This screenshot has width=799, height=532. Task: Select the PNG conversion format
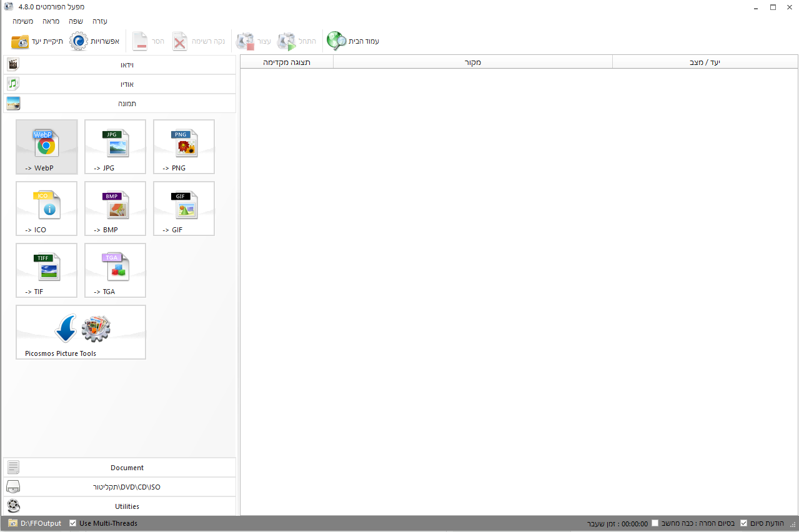(x=184, y=147)
